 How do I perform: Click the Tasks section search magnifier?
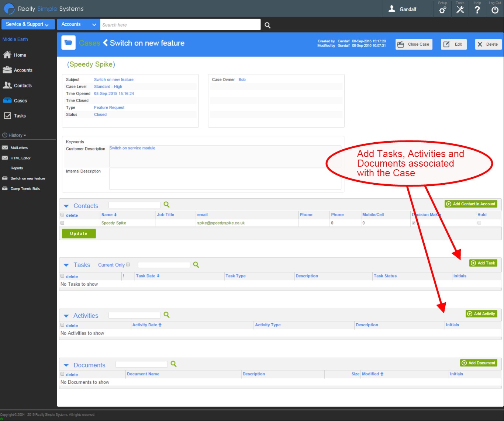pos(196,265)
